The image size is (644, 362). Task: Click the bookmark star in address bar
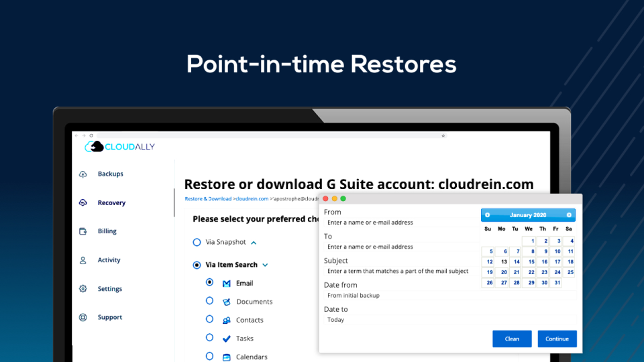(443, 135)
